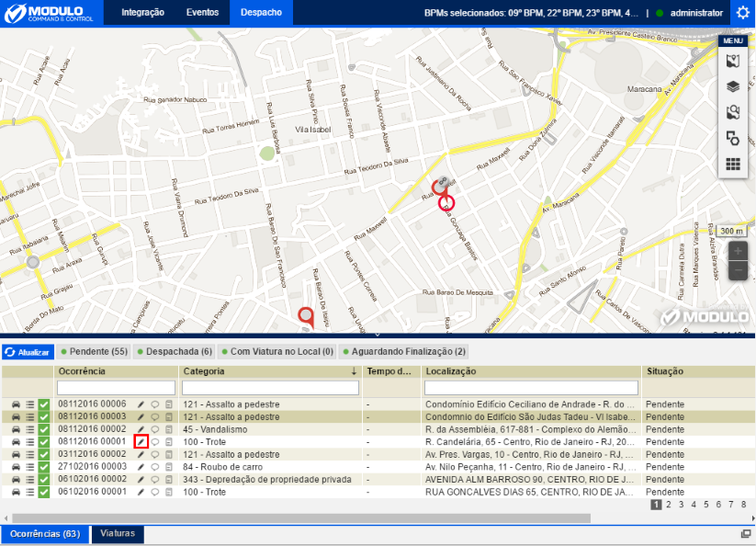Image resolution: width=756 pixels, height=546 pixels.
Task: Toggle Com Viatura no Local (0) filter
Action: tap(276, 352)
